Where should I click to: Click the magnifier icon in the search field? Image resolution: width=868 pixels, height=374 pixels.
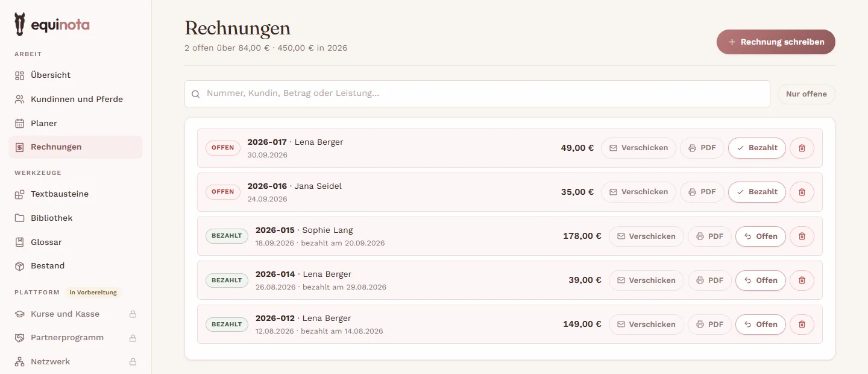click(195, 94)
